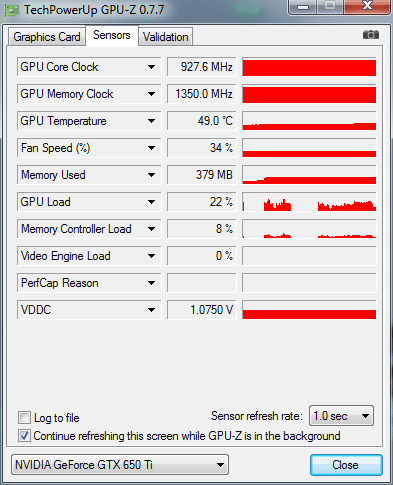The width and height of the screenshot is (393, 485).
Task: Expand the GPU Temperature dropdown arrow
Action: [x=151, y=121]
